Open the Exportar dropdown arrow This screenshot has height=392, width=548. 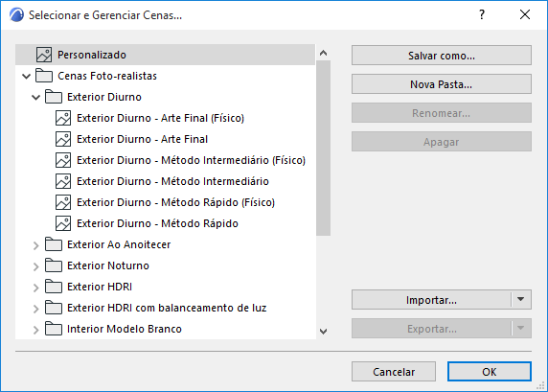521,329
